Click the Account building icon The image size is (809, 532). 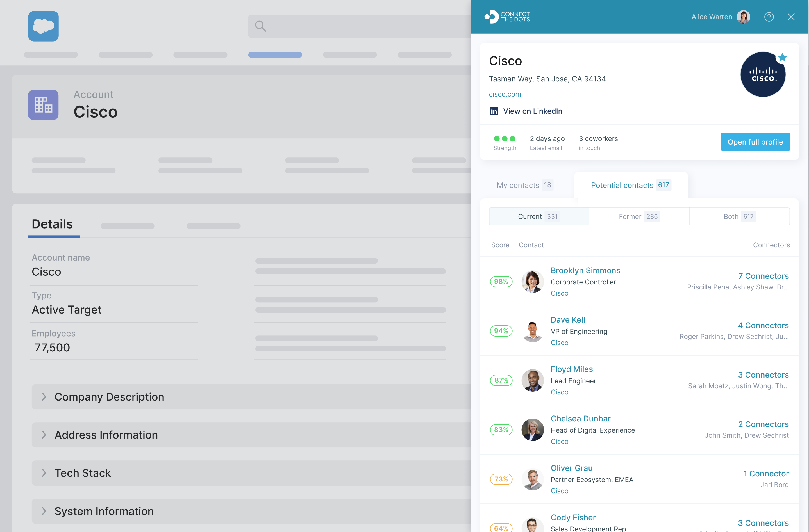[x=43, y=105]
